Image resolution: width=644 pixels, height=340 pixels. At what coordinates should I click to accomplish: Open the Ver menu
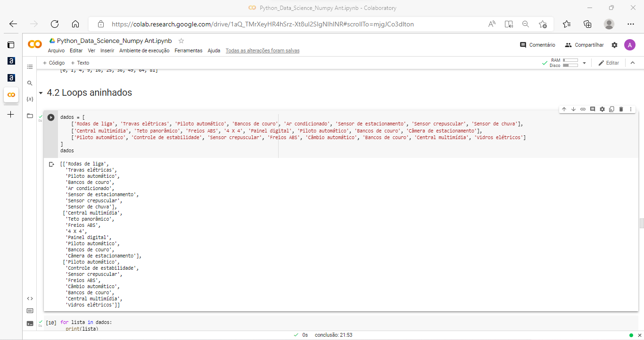[91, 50]
